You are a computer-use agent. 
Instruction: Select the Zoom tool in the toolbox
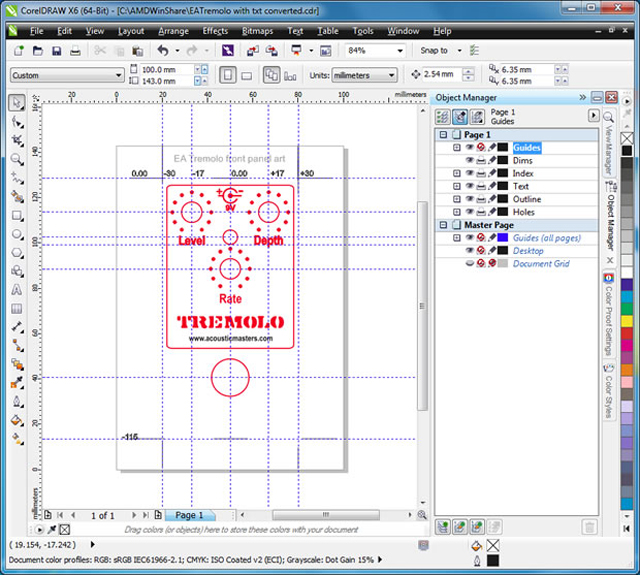click(17, 159)
